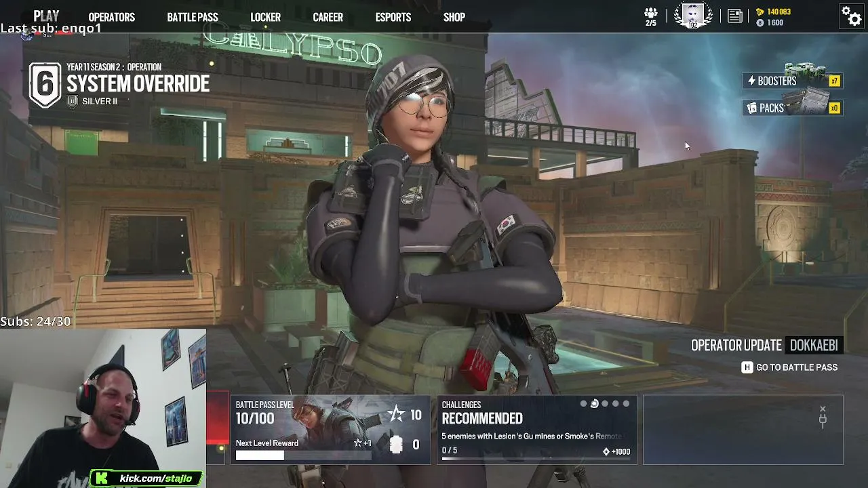Open the Recommended Challenges card

[537, 430]
